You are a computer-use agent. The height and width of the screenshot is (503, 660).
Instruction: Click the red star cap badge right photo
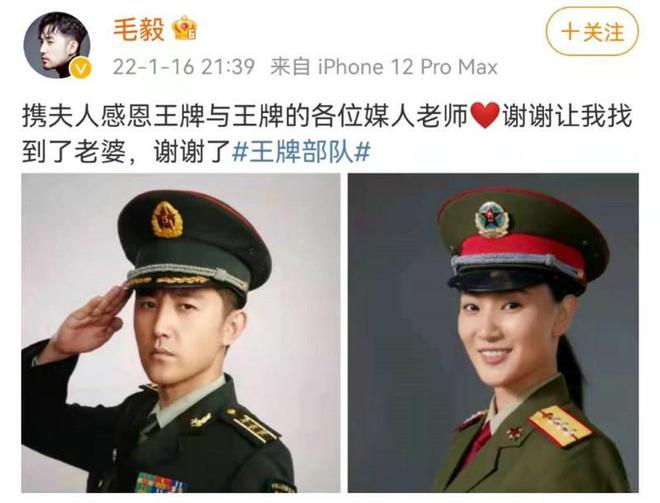click(x=492, y=219)
